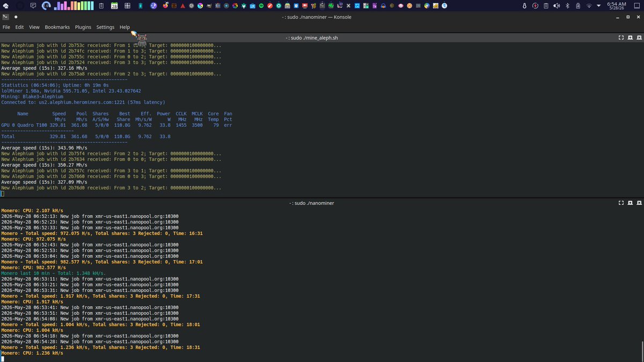Click the red triangle app icon in panel
644x362 pixels.
click(182, 5)
